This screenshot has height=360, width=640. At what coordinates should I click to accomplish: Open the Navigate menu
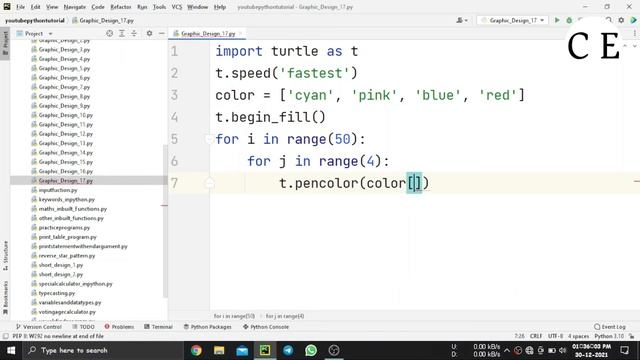[x=75, y=7]
